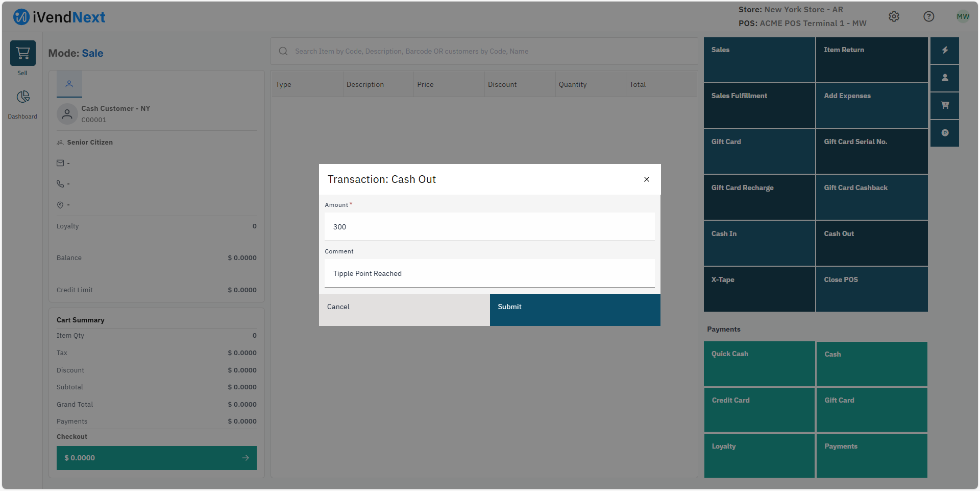Choose Loyalty payment tile

click(759, 456)
